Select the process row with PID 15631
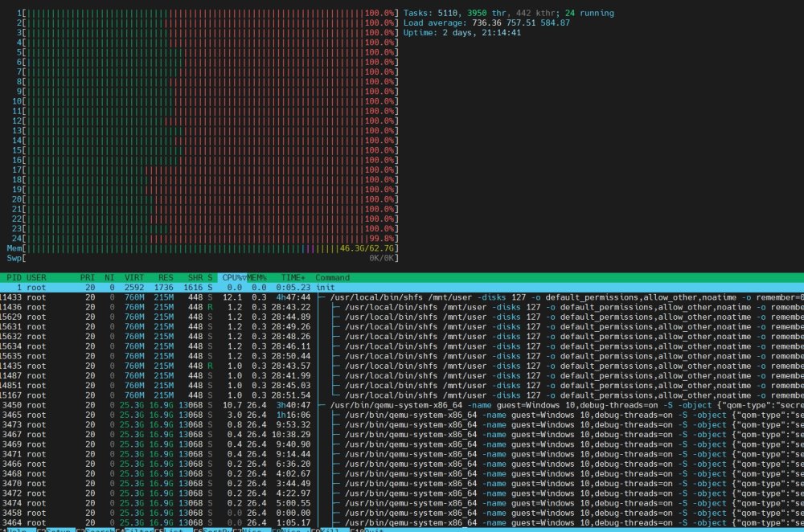The height and width of the screenshot is (532, 804). (402, 327)
